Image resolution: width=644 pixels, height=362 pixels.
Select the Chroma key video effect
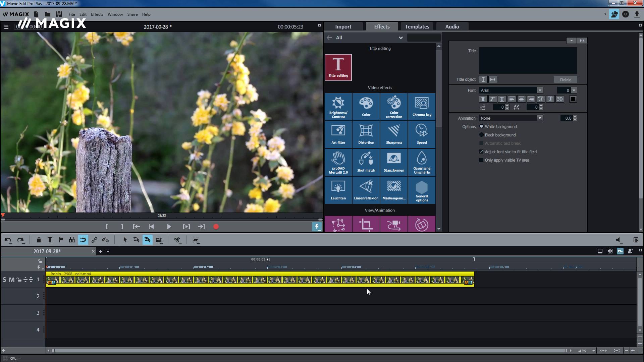[422, 106]
